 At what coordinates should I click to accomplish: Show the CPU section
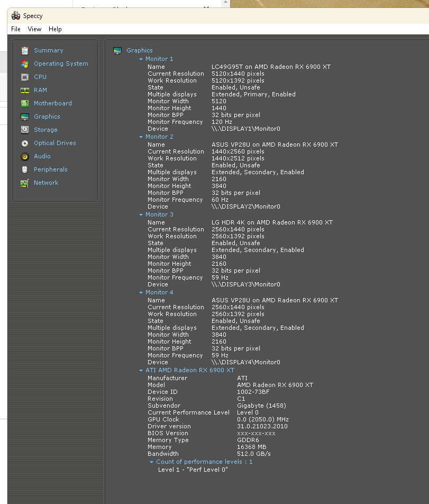(x=40, y=77)
